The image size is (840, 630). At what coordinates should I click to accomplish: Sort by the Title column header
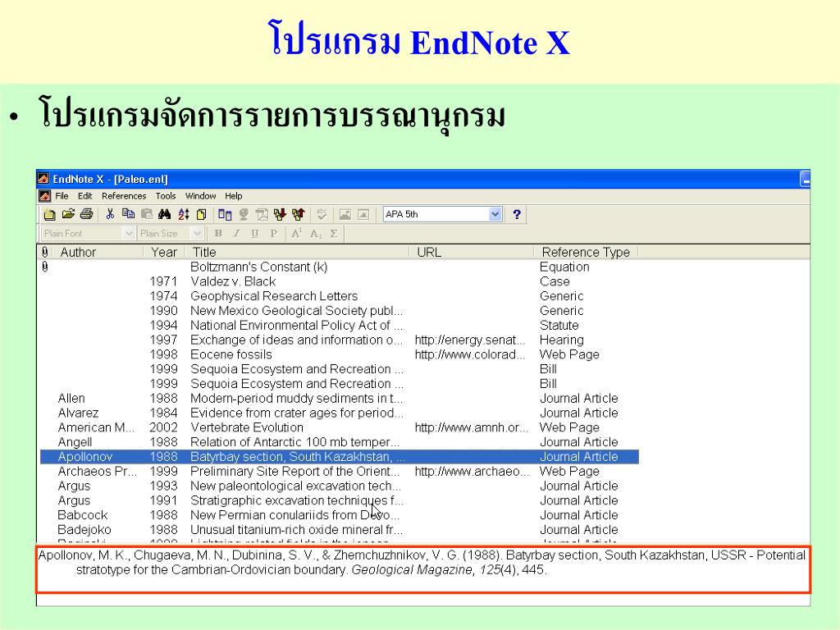tap(297, 252)
